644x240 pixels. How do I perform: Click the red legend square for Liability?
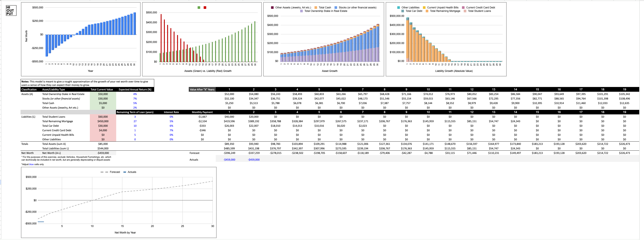[205, 8]
